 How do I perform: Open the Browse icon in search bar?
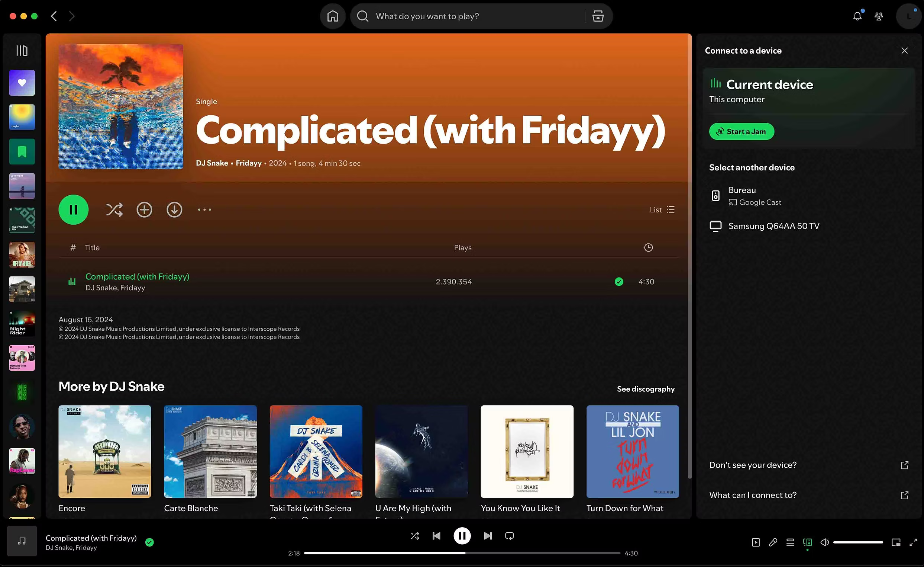click(598, 16)
